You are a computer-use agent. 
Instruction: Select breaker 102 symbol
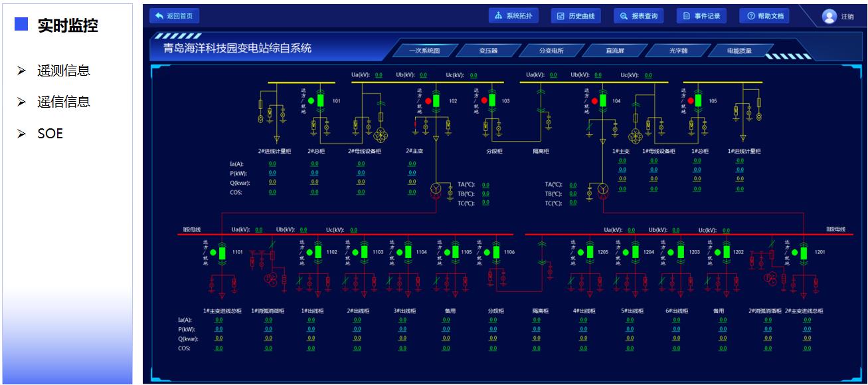click(436, 100)
